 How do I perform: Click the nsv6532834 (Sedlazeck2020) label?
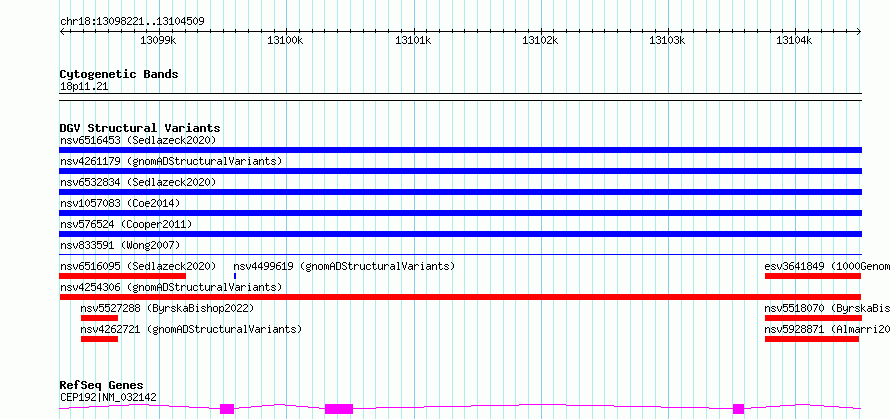coord(138,182)
